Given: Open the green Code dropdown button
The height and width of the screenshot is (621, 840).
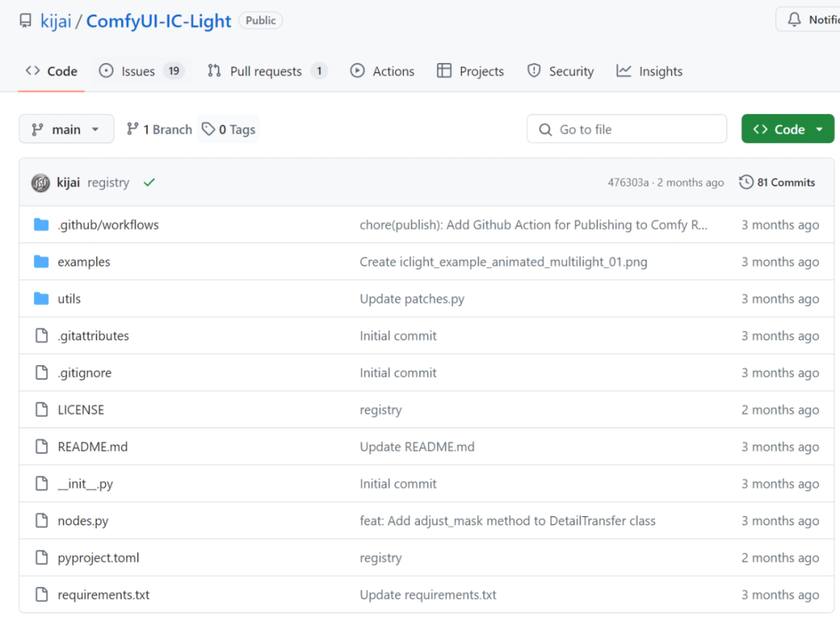Looking at the screenshot, I should tap(787, 129).
